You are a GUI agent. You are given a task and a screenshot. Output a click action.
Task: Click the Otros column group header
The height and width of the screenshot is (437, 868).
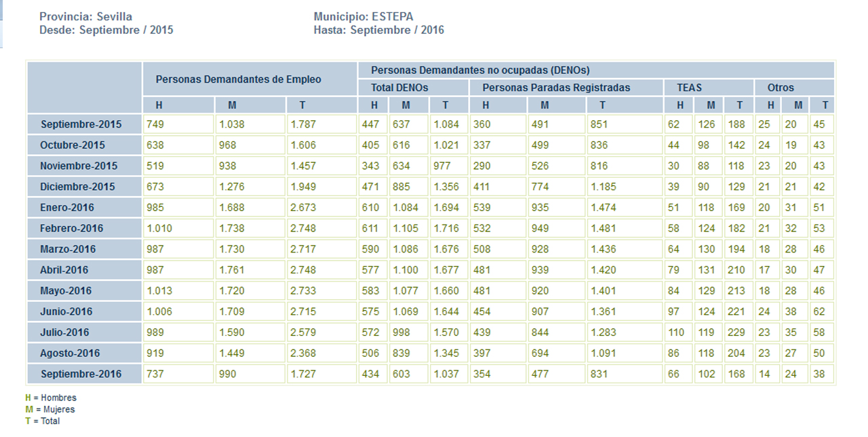click(x=781, y=88)
